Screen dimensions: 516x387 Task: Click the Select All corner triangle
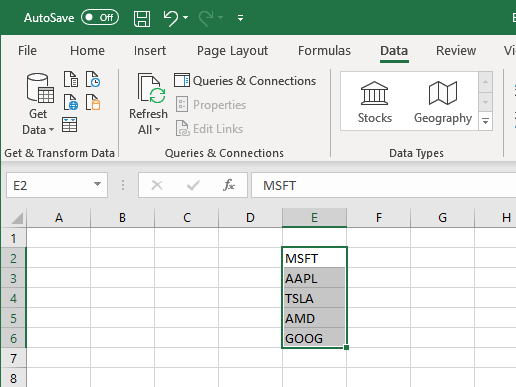point(17,218)
